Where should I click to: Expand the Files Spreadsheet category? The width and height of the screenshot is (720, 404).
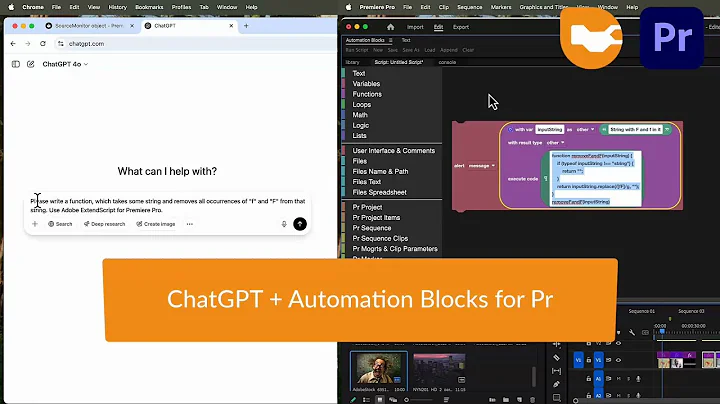pyautogui.click(x=379, y=192)
